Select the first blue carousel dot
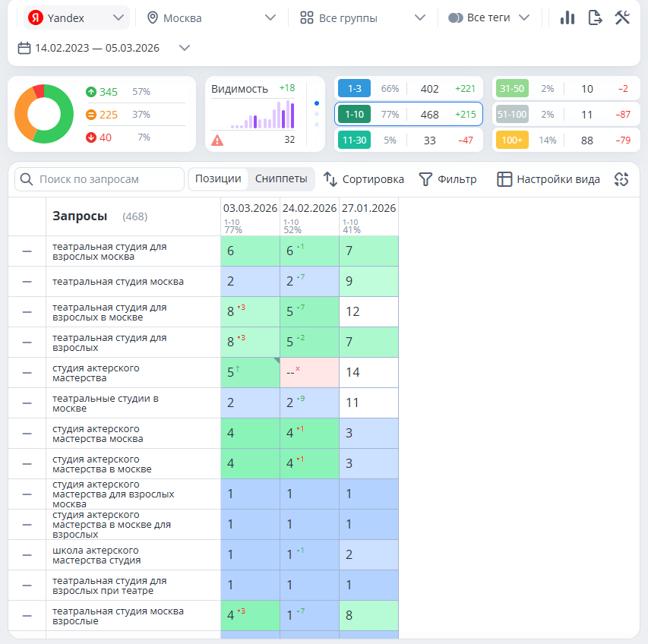 click(317, 103)
